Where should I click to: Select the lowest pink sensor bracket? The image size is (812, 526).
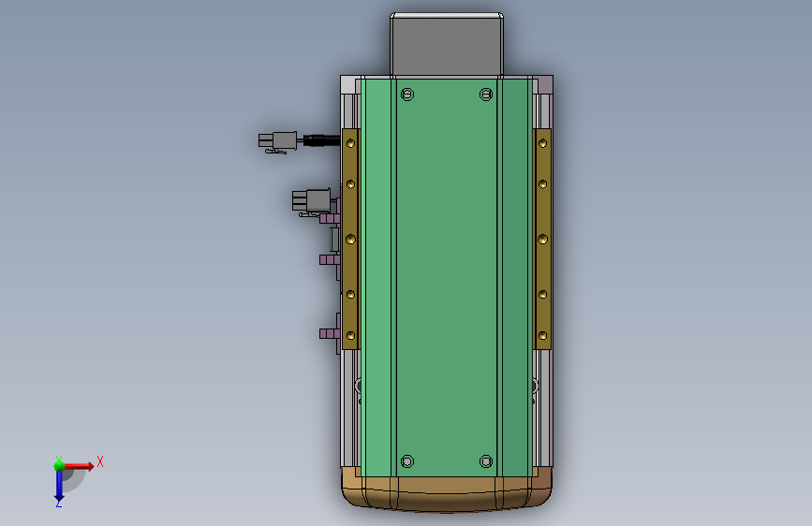[x=331, y=333]
